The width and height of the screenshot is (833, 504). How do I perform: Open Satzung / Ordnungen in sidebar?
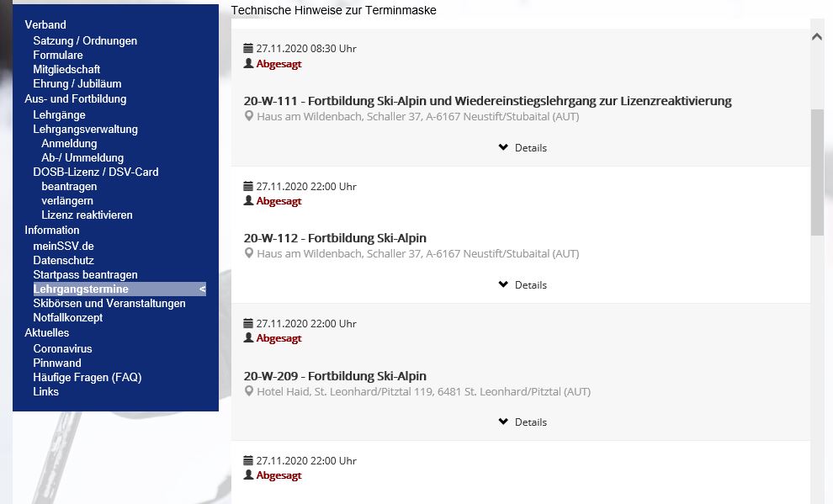[85, 40]
